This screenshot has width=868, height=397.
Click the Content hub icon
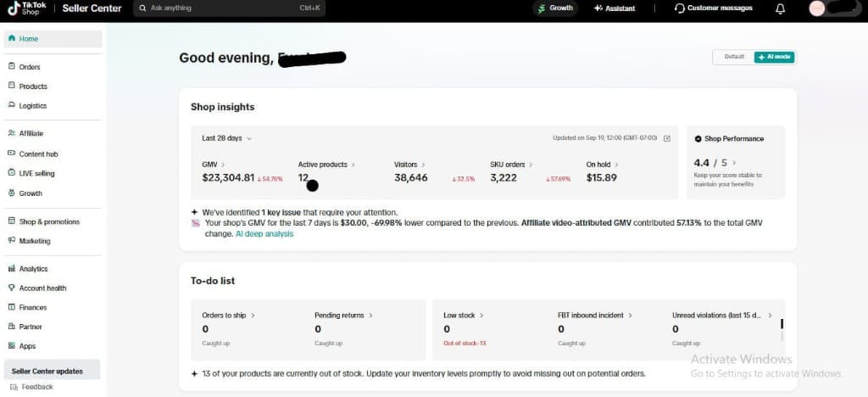point(12,154)
